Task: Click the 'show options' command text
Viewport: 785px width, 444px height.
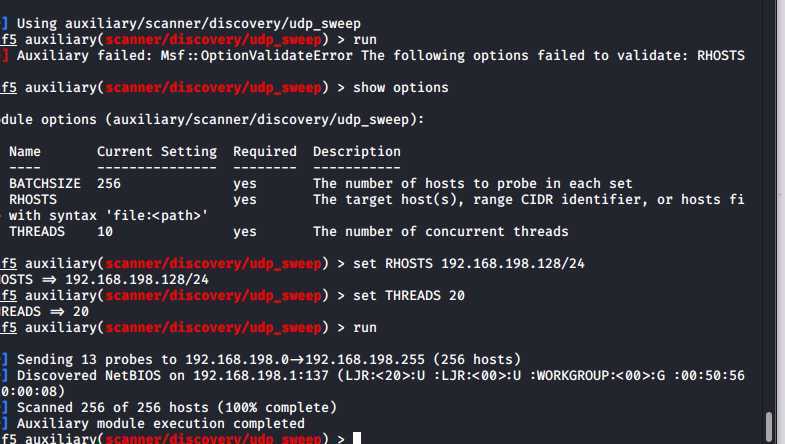Action: (x=401, y=88)
